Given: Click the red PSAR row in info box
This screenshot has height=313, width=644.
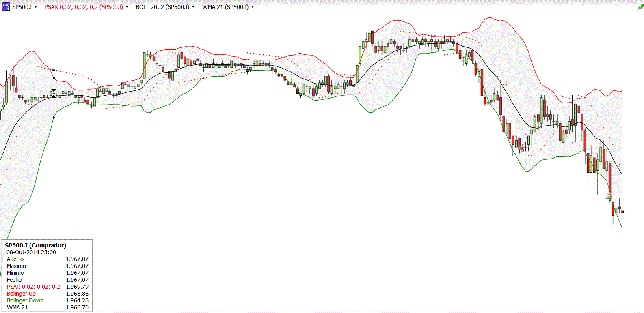Looking at the screenshot, I should [x=47, y=287].
